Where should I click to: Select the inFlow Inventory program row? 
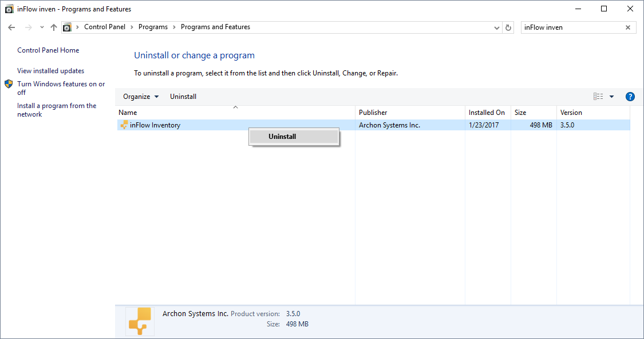point(373,125)
